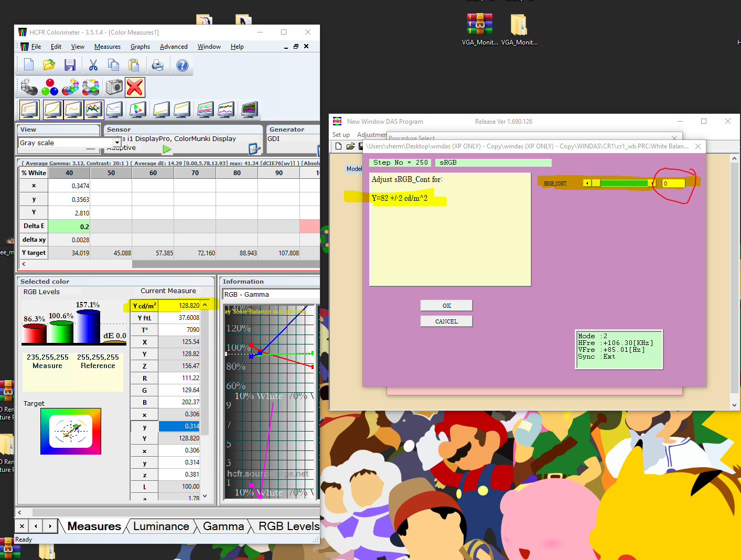The height and width of the screenshot is (560, 741).
Task: Click DAS window scrollbar down arrow
Action: click(734, 405)
